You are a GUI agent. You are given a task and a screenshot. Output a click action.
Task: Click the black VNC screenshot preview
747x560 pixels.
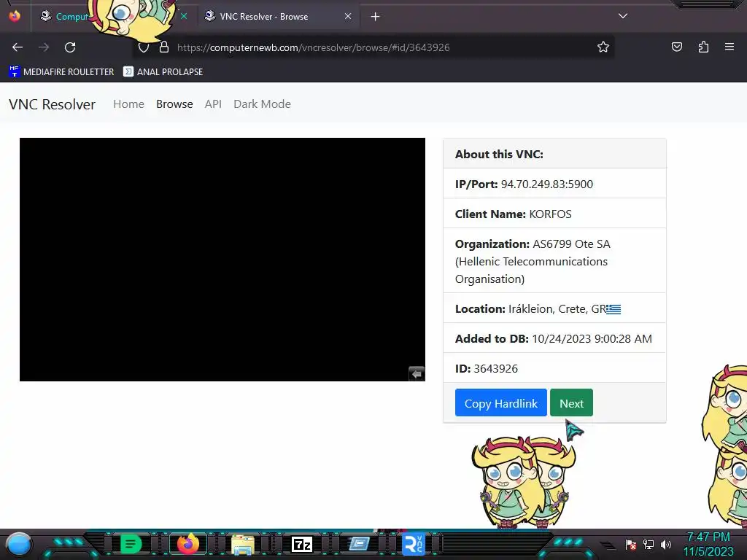pyautogui.click(x=222, y=260)
